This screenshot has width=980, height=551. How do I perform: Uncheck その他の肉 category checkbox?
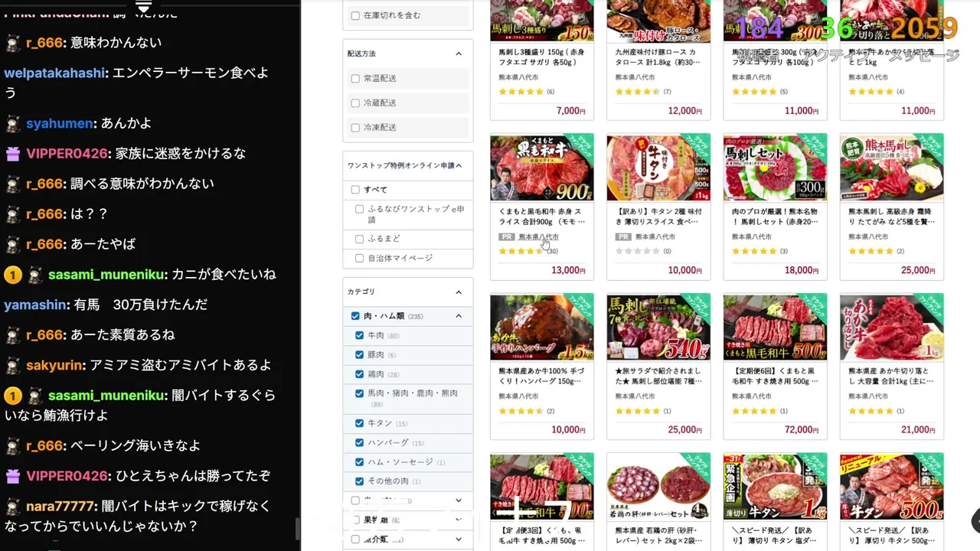pyautogui.click(x=360, y=481)
